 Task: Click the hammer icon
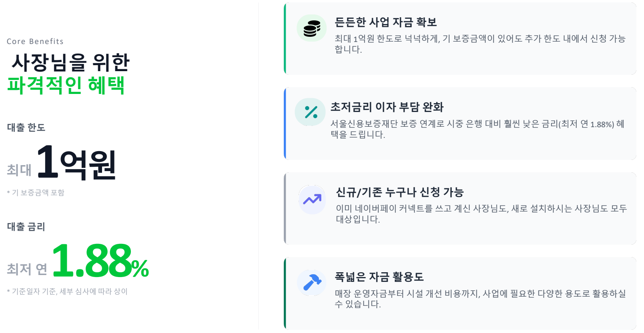pos(312,282)
